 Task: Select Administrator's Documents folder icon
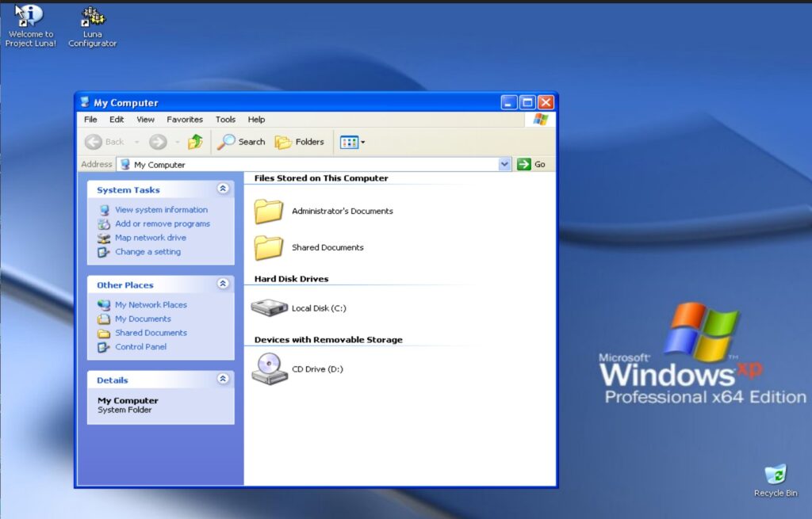click(269, 211)
